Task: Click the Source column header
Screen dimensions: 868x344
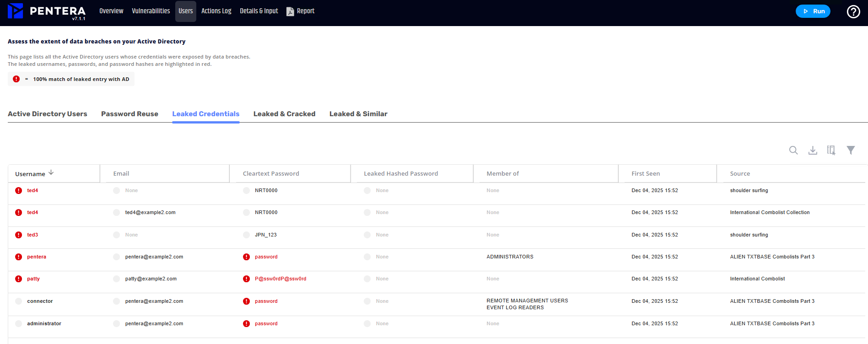Action: tap(739, 174)
